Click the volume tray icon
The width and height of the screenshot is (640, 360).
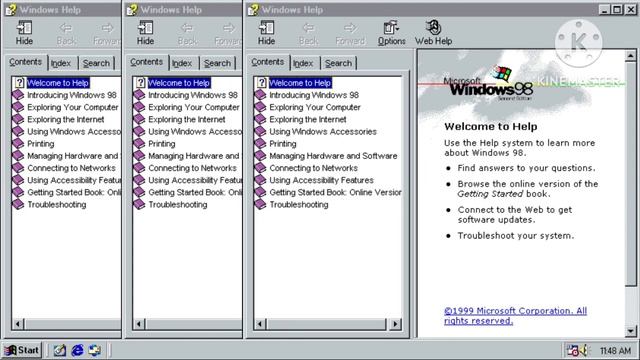point(584,350)
